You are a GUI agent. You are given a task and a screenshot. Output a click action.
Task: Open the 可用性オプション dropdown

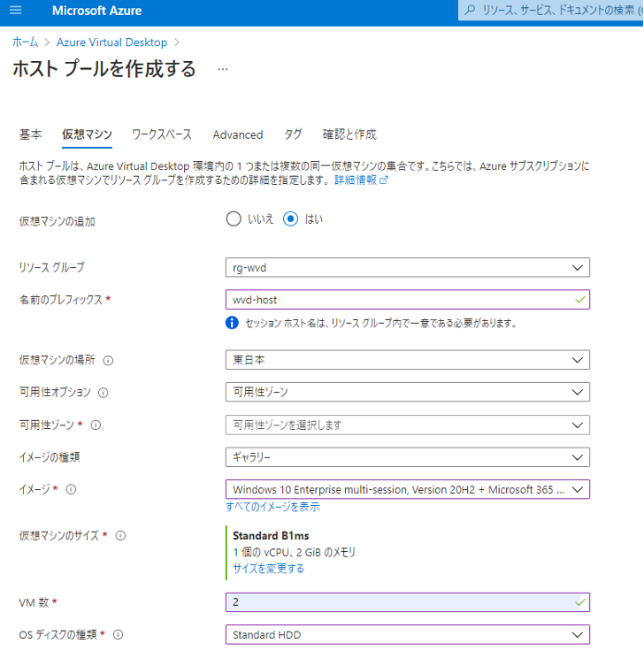[407, 392]
